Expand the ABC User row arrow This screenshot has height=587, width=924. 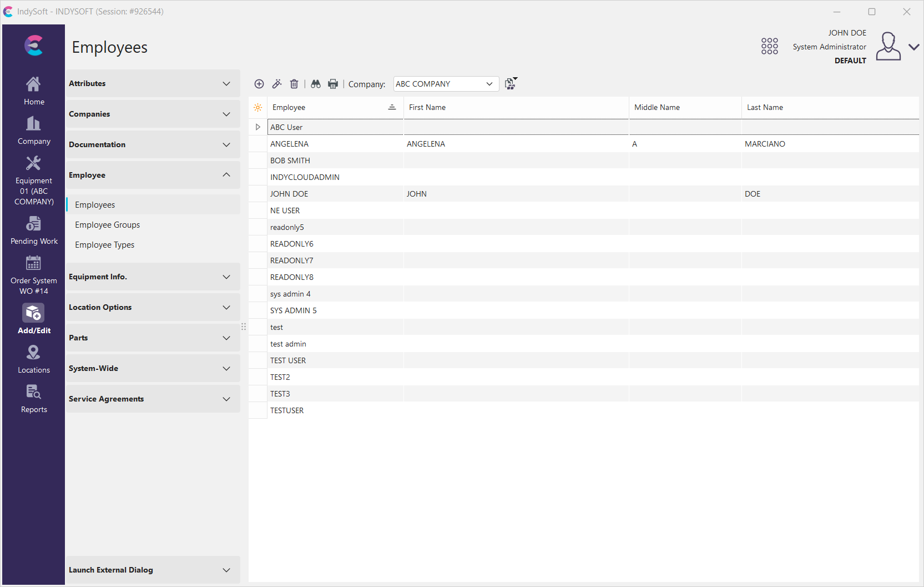coord(258,127)
